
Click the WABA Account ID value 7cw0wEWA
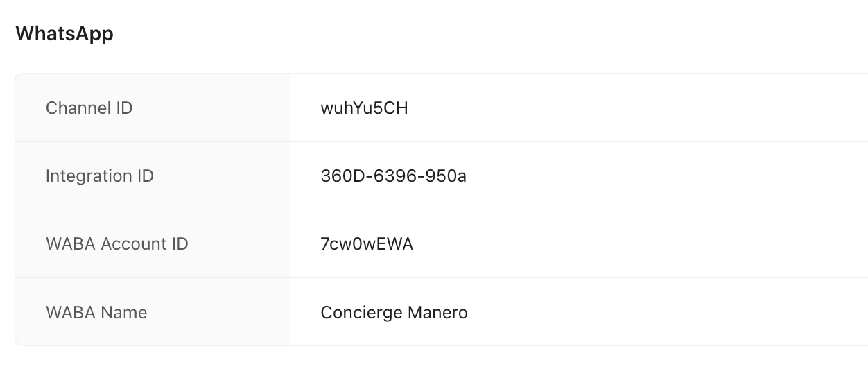[367, 243]
